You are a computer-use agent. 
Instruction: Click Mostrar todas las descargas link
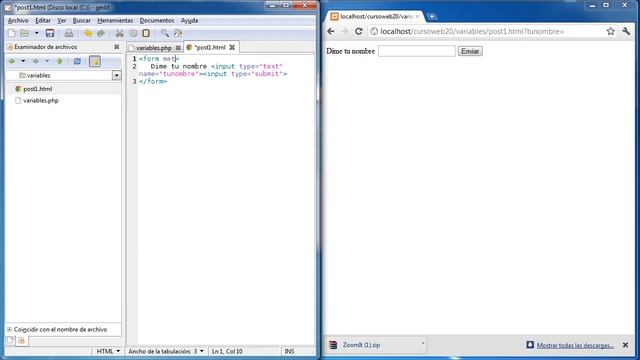pyautogui.click(x=575, y=345)
